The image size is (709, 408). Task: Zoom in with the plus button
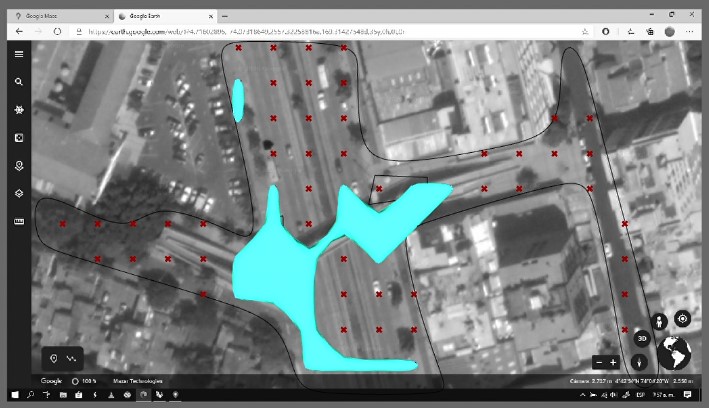click(613, 362)
